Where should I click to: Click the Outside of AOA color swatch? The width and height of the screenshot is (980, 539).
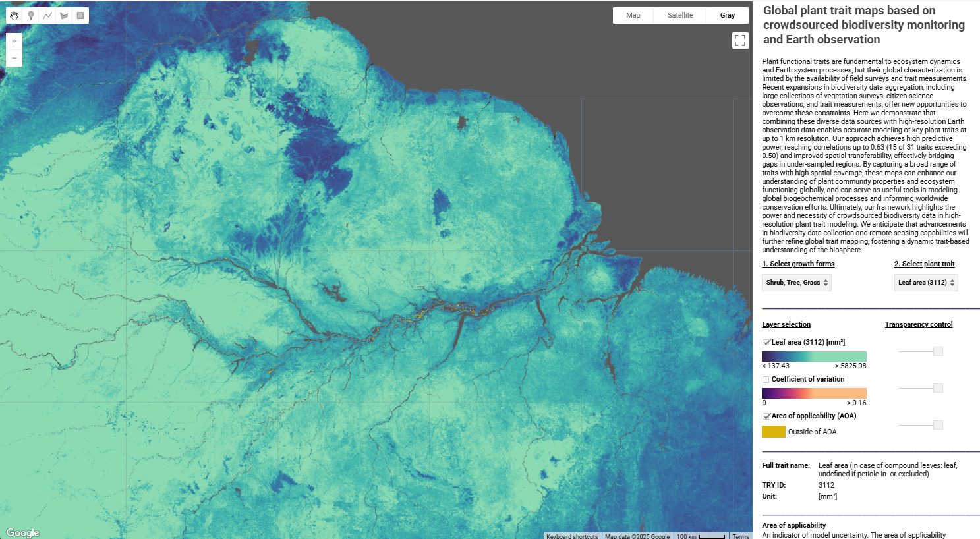tap(772, 431)
